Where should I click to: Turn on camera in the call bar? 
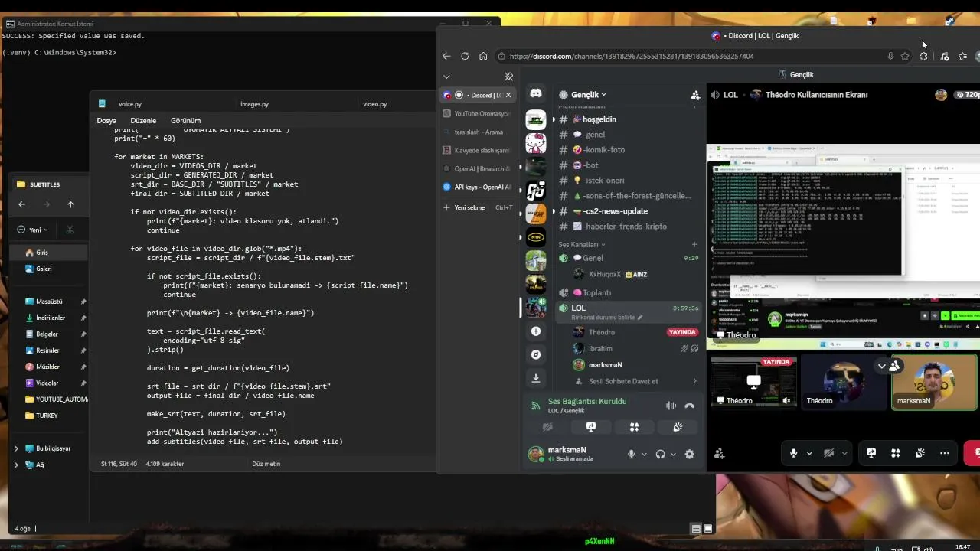828,453
